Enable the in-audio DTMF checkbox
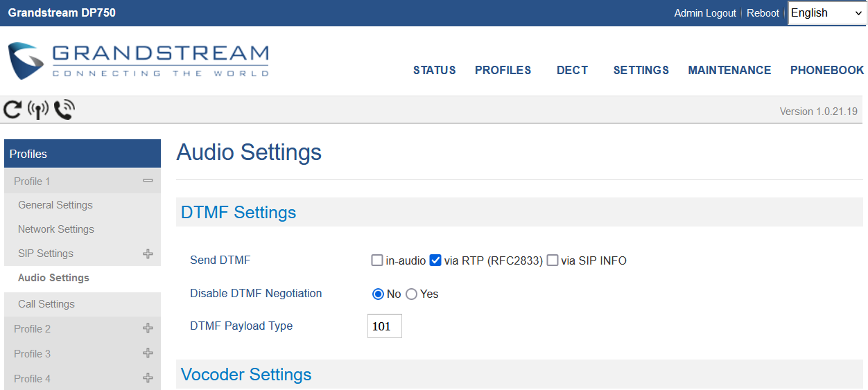Viewport: 868px width, 390px height. click(377, 260)
